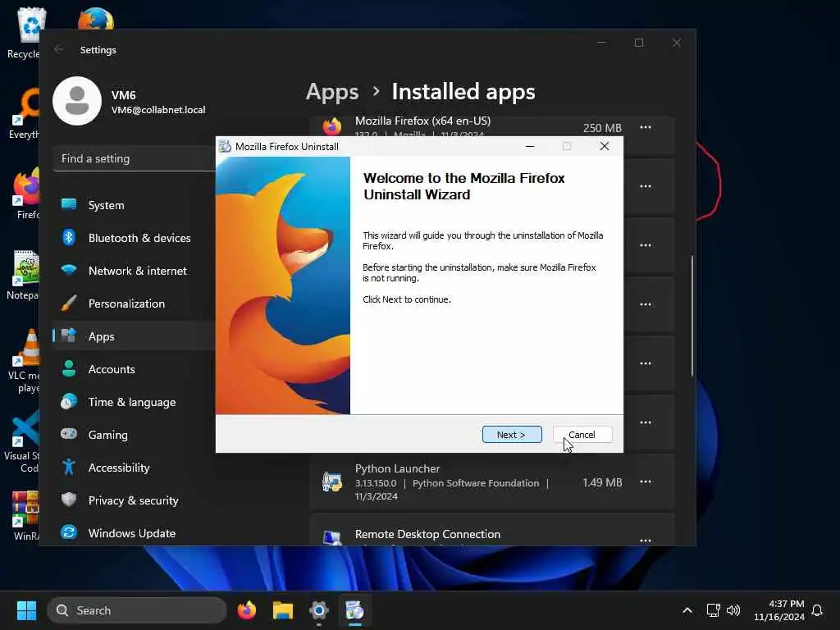The image size is (840, 630).
Task: Close the Mozilla Firefox Uninstall dialog
Action: point(605,146)
